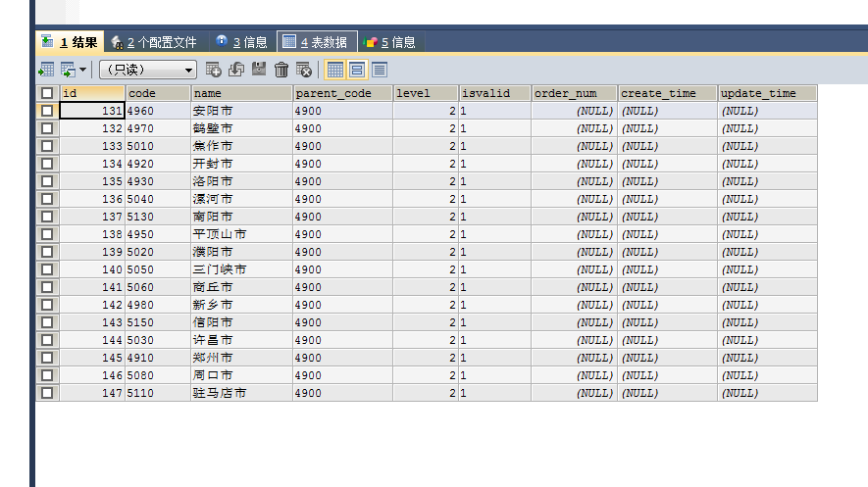Select the parent_code cell in 郑州市 row
The height and width of the screenshot is (487, 868).
tap(342, 358)
